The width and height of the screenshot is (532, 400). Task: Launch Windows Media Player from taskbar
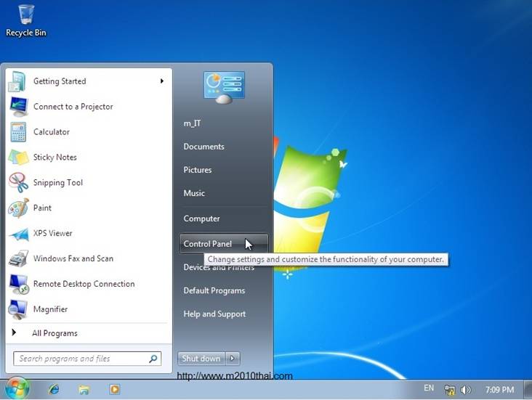coord(114,390)
